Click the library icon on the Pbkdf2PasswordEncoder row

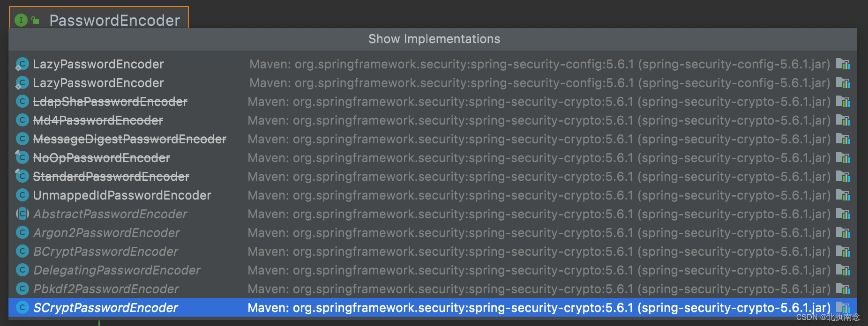coord(843,289)
